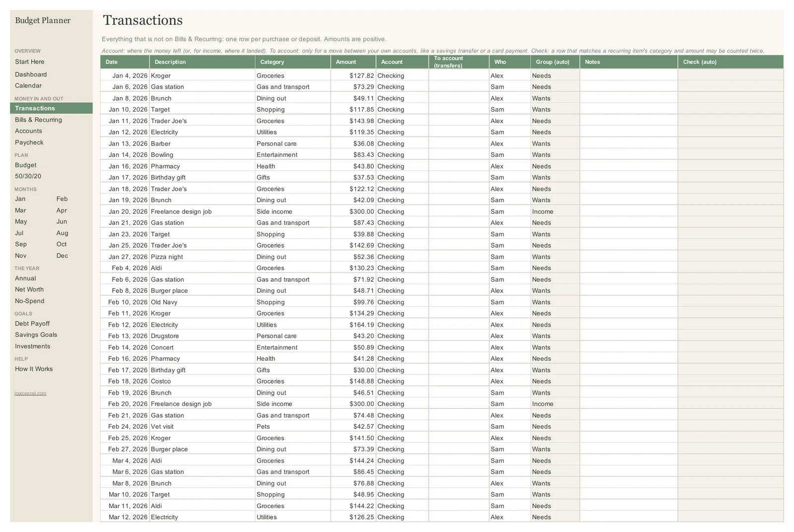Jump to the Apr month sheet
This screenshot has width=794, height=532.
click(62, 210)
